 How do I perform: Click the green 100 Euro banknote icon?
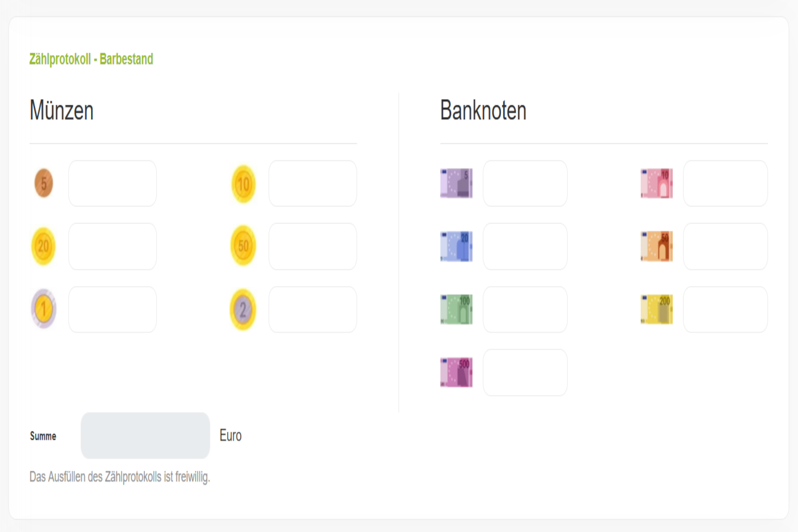tap(456, 309)
